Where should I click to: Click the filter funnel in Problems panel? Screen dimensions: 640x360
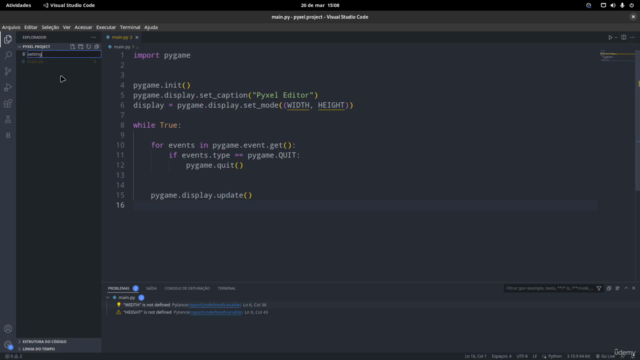[599, 288]
